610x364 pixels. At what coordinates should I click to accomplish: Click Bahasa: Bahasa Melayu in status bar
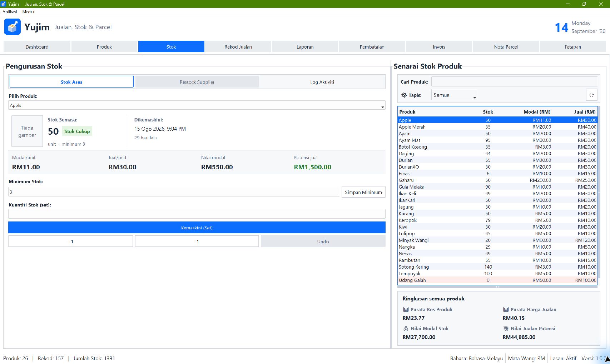click(x=476, y=358)
